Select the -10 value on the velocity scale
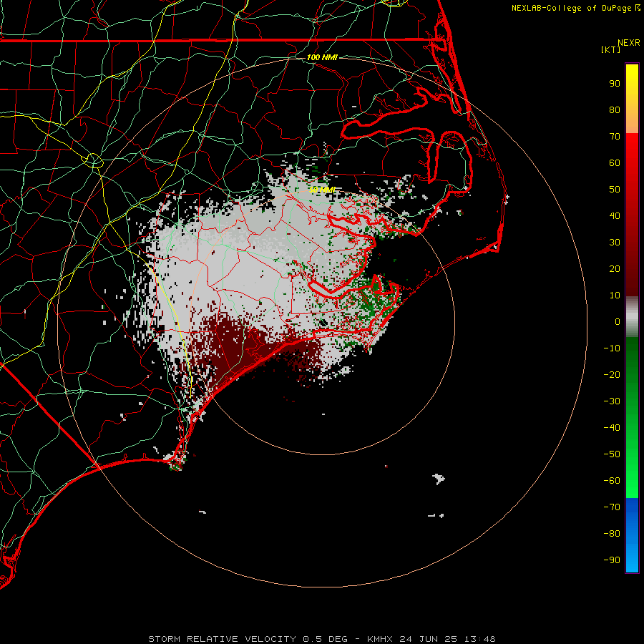The height and width of the screenshot is (644, 644). point(612,348)
